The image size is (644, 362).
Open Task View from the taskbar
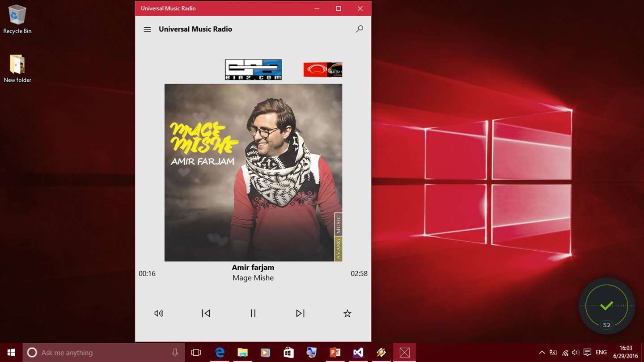pyautogui.click(x=196, y=353)
